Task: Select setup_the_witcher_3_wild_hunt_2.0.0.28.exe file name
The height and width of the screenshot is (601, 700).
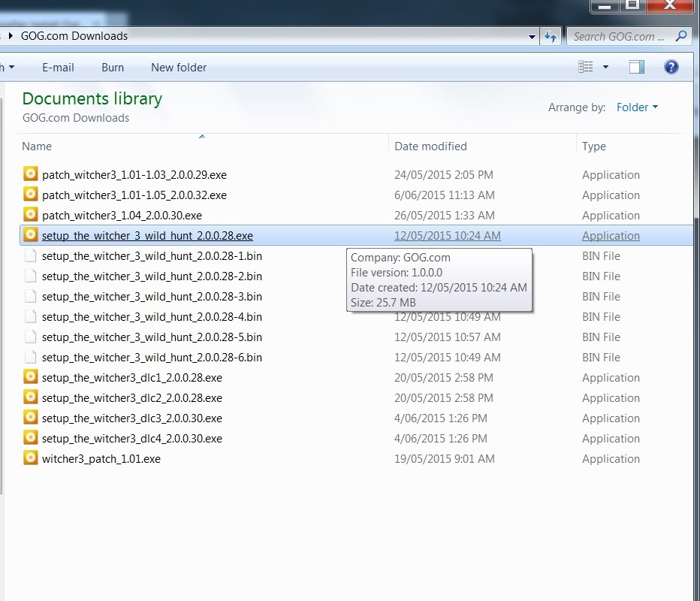Action: (147, 236)
